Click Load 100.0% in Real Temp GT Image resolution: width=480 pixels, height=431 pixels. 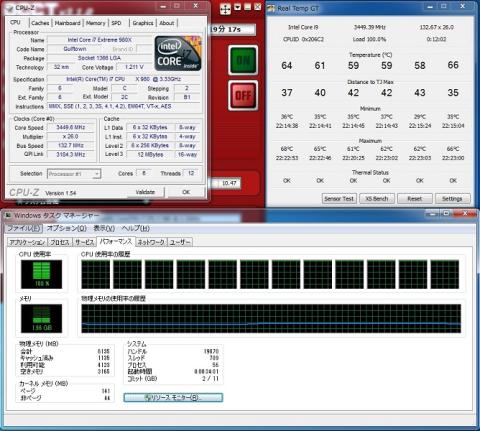(370, 39)
